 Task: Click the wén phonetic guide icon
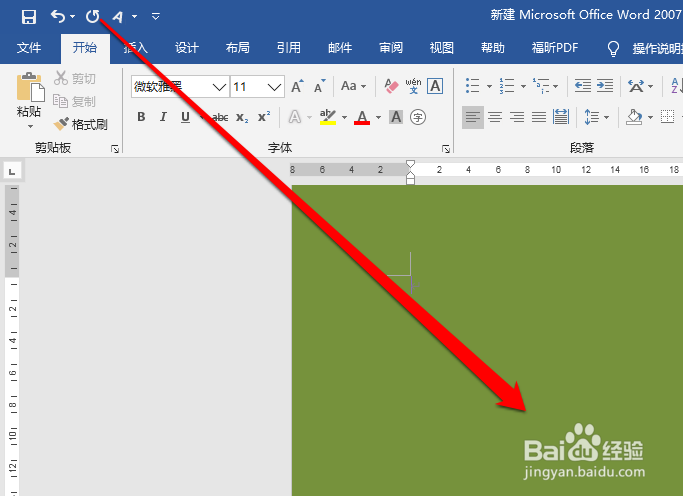point(413,86)
